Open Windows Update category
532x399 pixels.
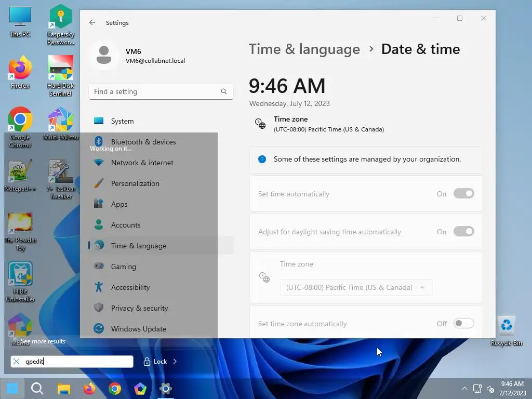[161, 329]
